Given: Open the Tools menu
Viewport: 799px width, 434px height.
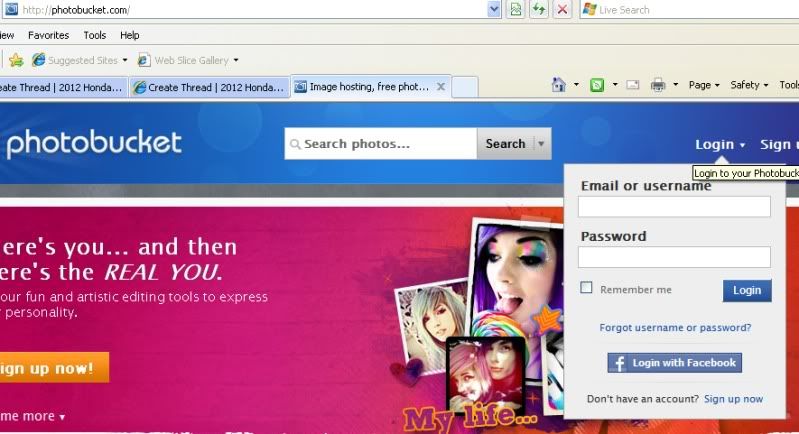Looking at the screenshot, I should 95,35.
